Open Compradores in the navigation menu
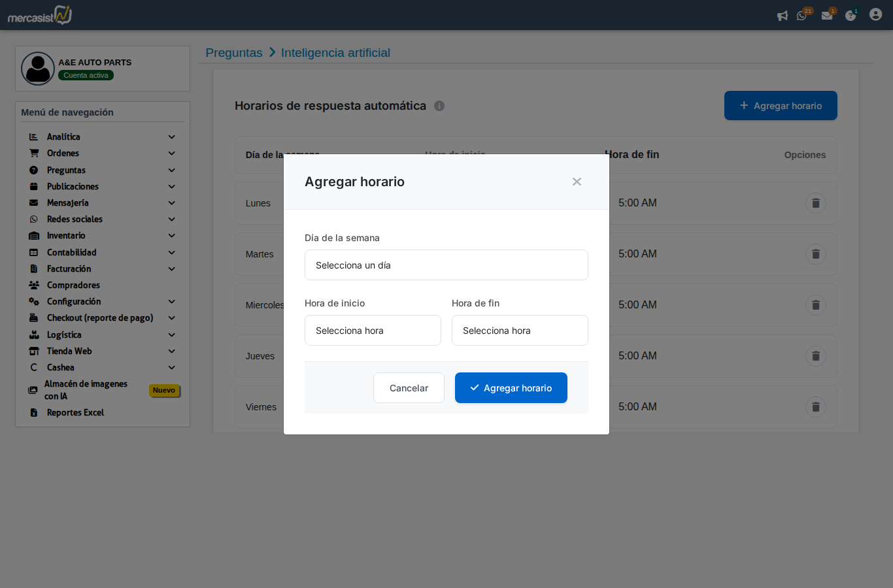Screen dimensions: 893x588 click(x=73, y=286)
